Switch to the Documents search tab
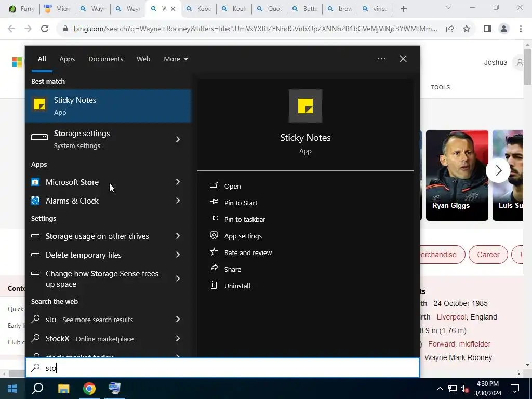The height and width of the screenshot is (399, 532). [x=105, y=59]
